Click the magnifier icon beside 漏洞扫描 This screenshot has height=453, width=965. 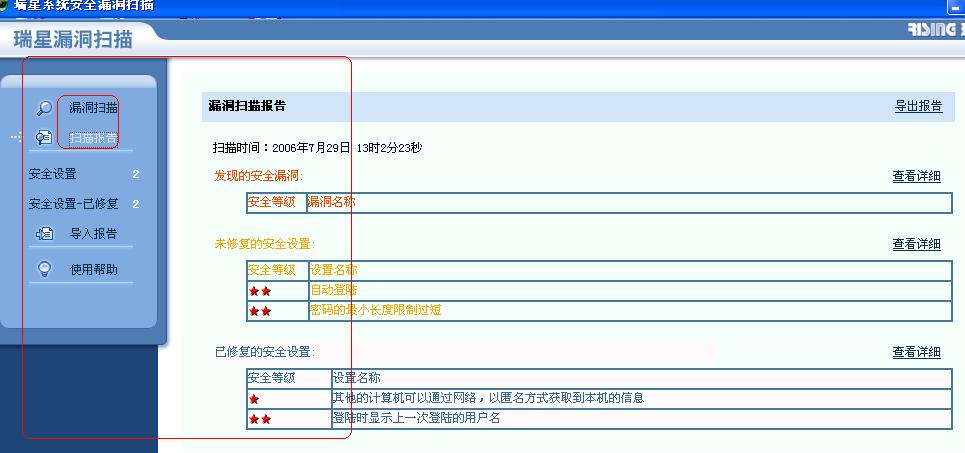44,108
